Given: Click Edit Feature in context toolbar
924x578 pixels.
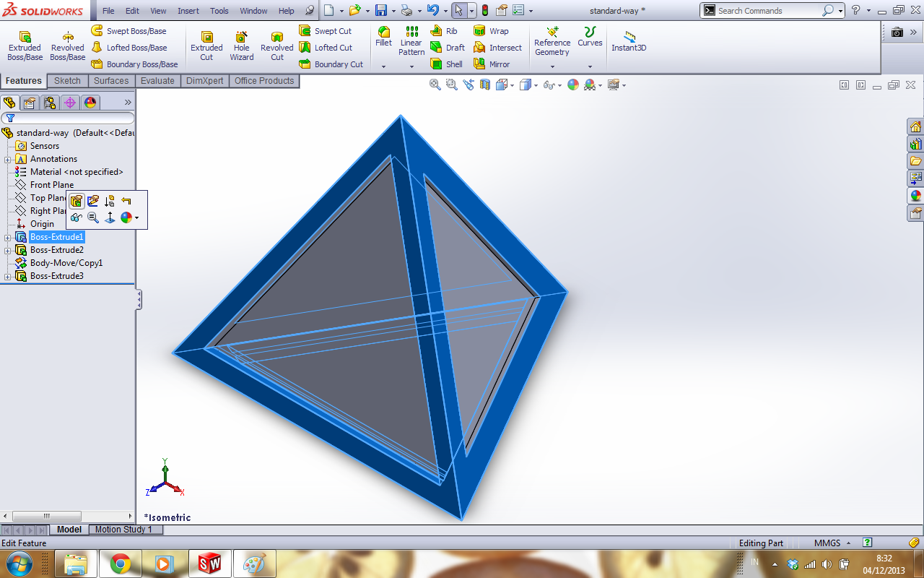Looking at the screenshot, I should pos(76,201).
